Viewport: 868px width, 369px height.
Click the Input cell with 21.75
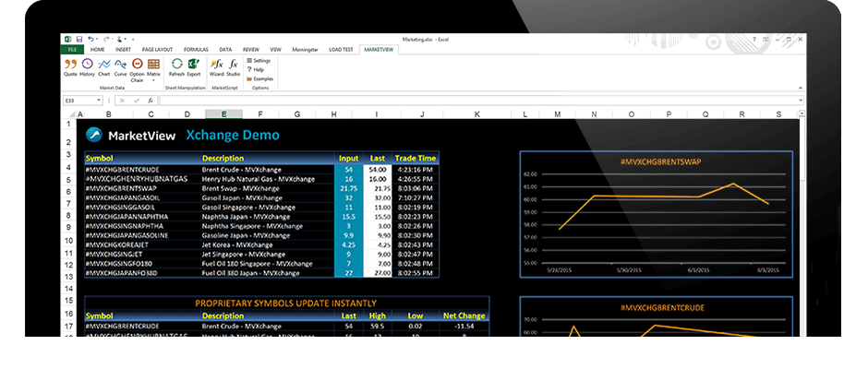349,188
